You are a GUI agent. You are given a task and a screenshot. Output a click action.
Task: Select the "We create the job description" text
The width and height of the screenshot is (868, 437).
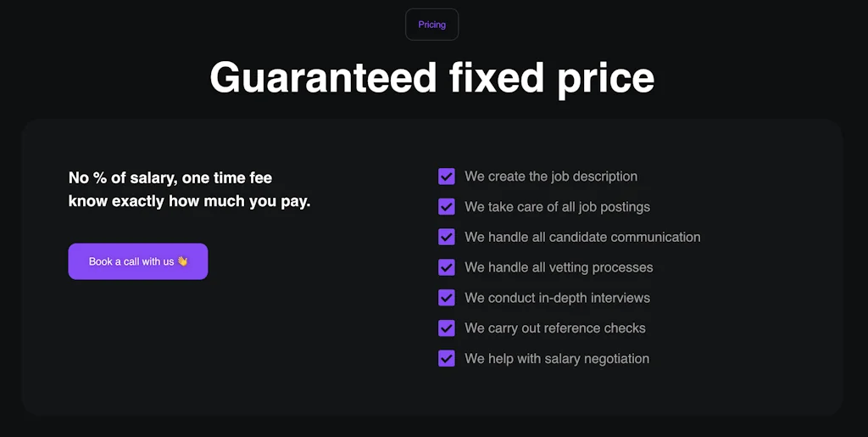pyautogui.click(x=551, y=176)
